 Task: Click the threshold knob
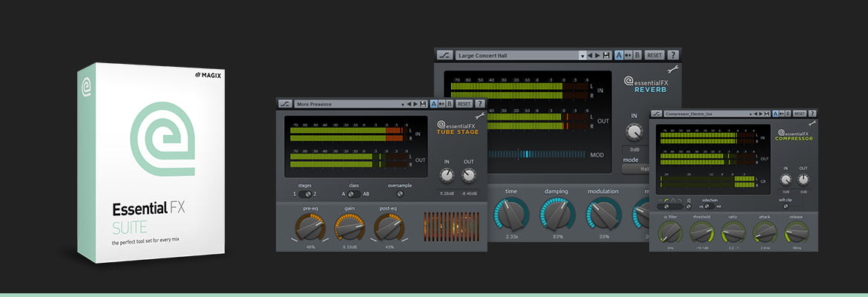[x=702, y=232]
